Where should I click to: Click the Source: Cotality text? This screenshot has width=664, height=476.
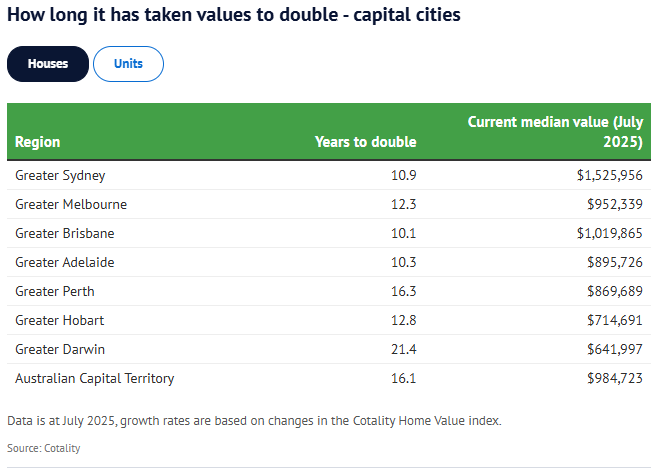(x=43, y=448)
